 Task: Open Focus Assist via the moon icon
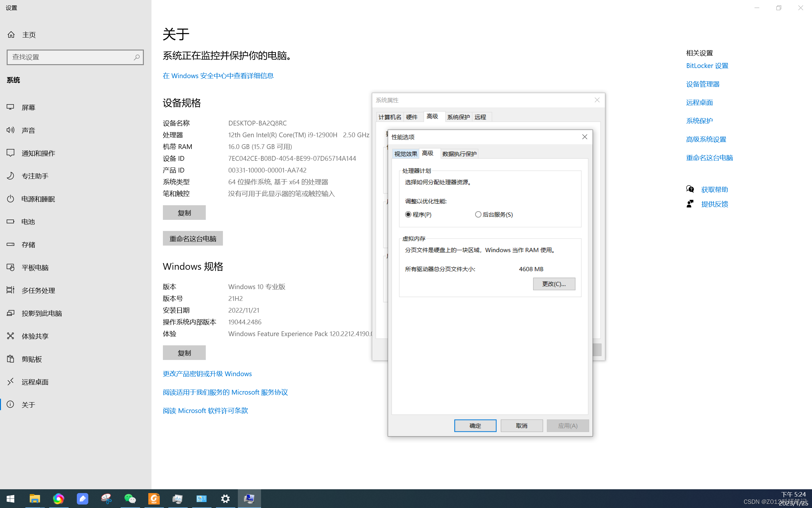(x=10, y=176)
